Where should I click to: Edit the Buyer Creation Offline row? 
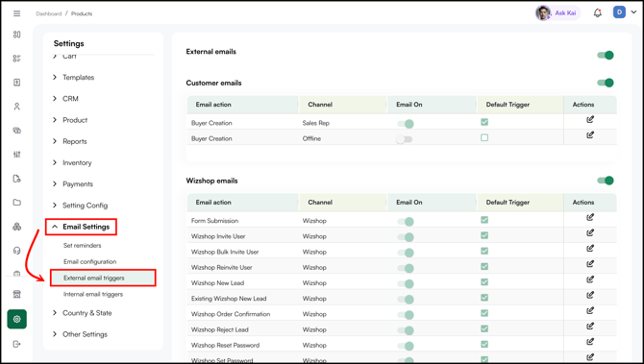tap(590, 135)
